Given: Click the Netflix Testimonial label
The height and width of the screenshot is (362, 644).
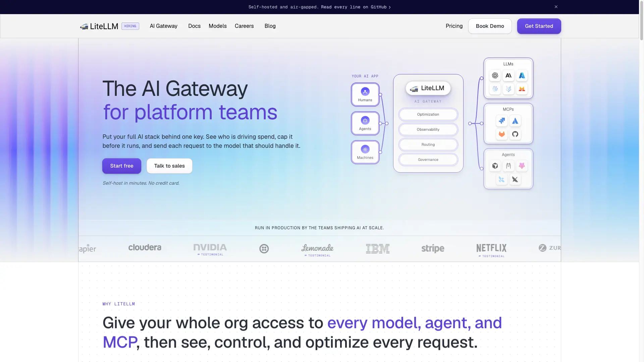Looking at the screenshot, I should click(x=491, y=256).
